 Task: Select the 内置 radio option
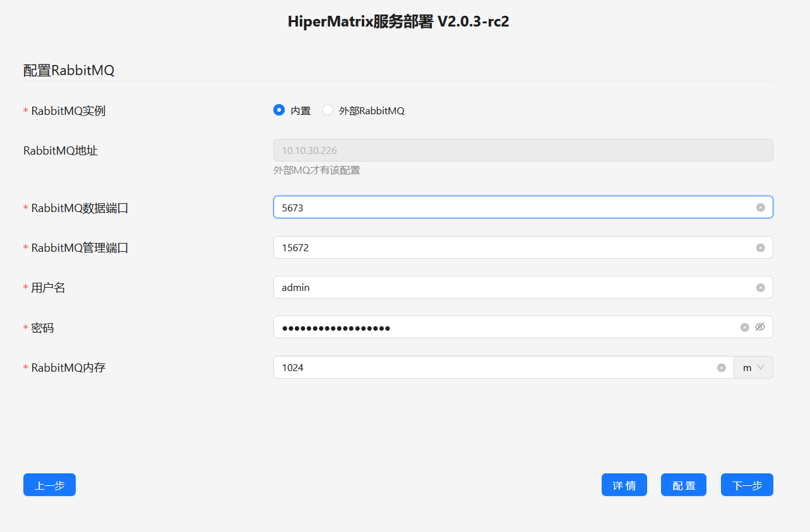point(279,110)
